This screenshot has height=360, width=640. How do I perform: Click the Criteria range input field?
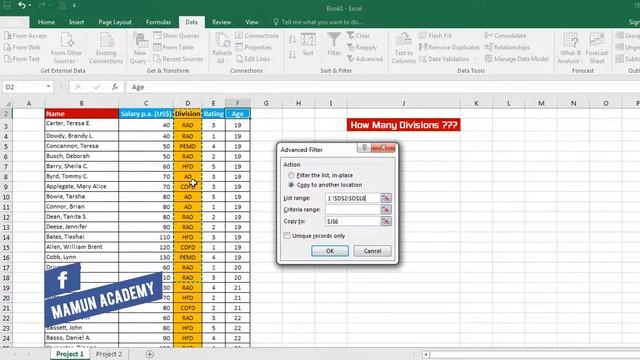click(353, 209)
